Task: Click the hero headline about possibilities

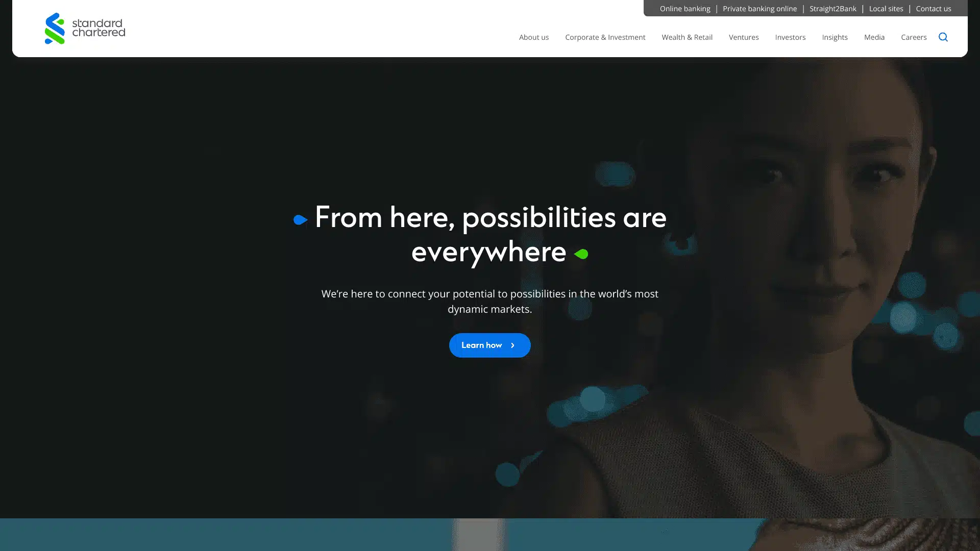Action: pyautogui.click(x=490, y=235)
